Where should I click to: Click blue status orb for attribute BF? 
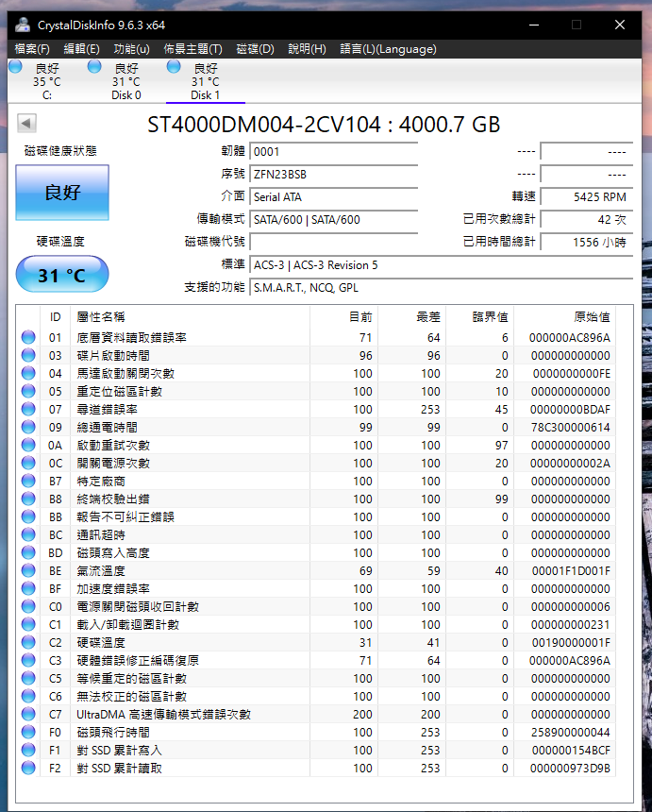pos(28,589)
